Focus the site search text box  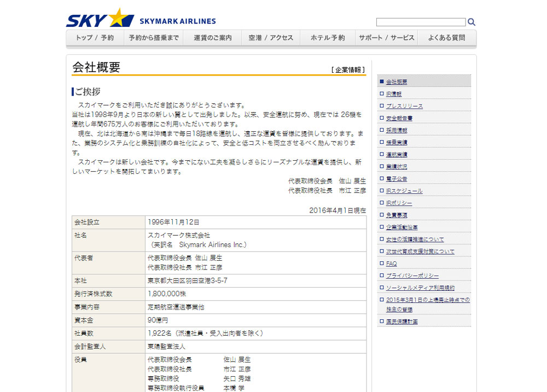click(421, 22)
